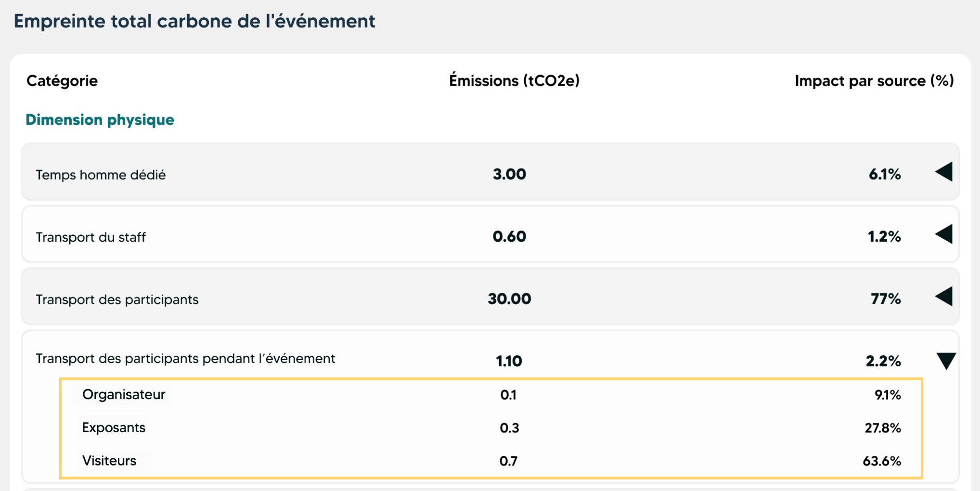The width and height of the screenshot is (980, 491).
Task: Expand Transport des participants row arrow
Action: point(944,297)
